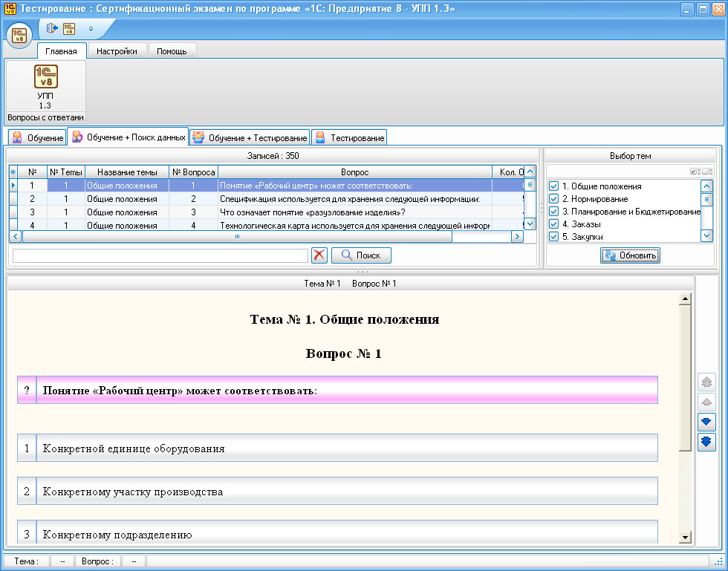The height and width of the screenshot is (571, 728).
Task: Toggle the 2. Нормирование checkbox
Action: [553, 199]
